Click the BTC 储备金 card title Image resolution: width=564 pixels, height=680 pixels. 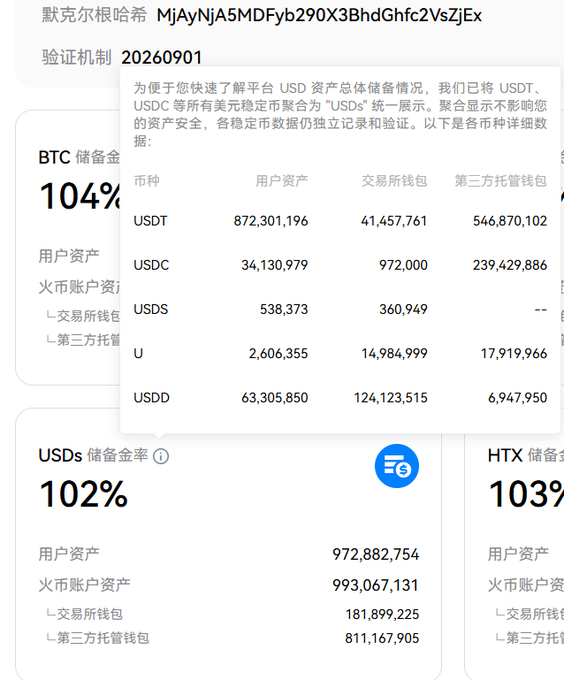79,157
